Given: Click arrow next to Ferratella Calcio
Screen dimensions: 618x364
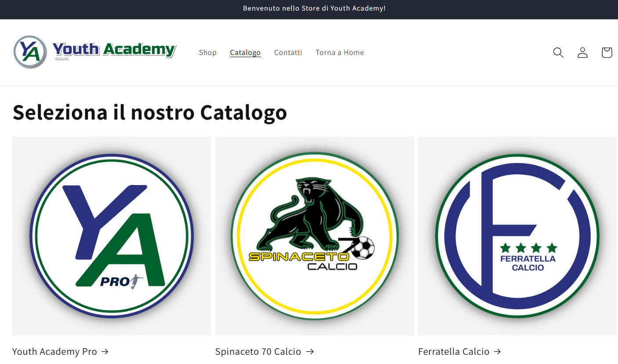Looking at the screenshot, I should [x=497, y=351].
